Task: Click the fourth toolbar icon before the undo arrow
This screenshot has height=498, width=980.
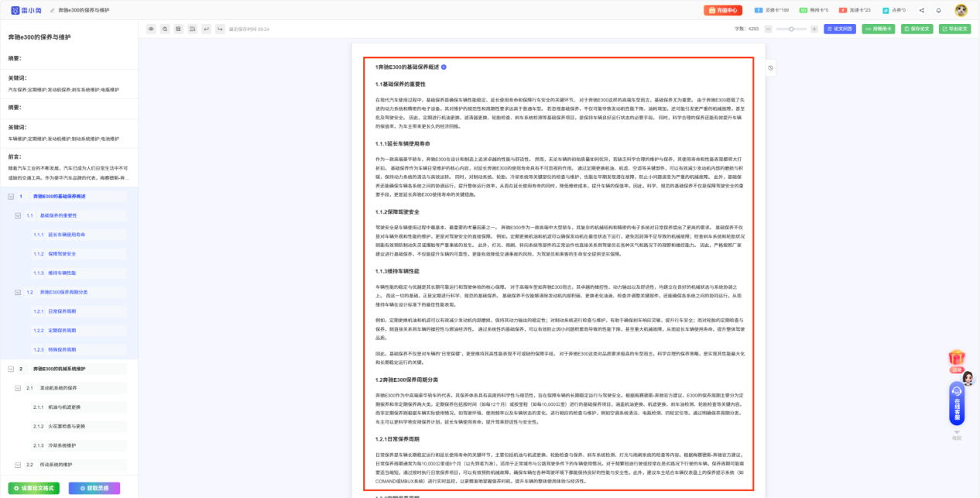Action: click(x=193, y=29)
